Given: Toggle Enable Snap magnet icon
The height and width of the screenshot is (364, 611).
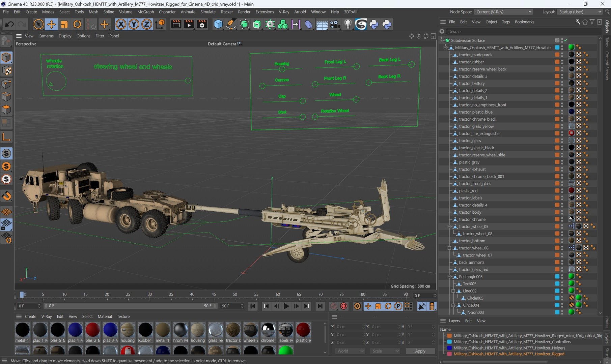Looking at the screenshot, I should point(6,196).
